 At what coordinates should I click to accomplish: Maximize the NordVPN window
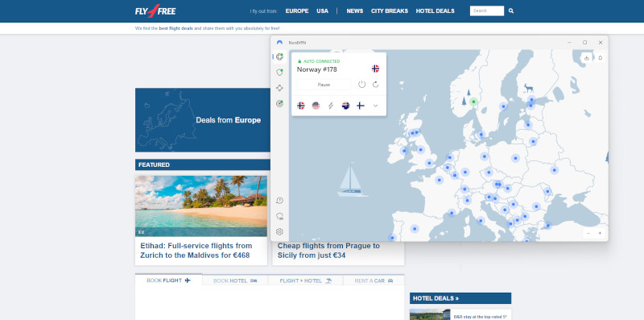(585, 43)
